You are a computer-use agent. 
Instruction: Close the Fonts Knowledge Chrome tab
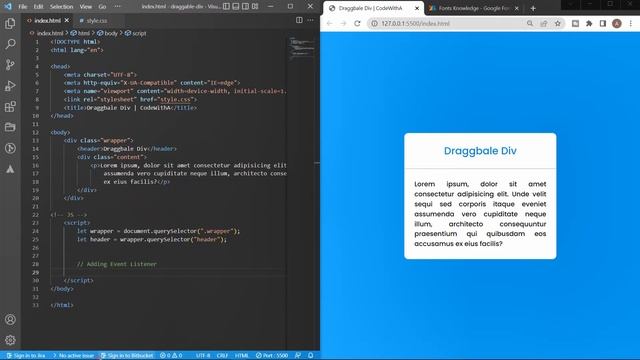(517, 8)
